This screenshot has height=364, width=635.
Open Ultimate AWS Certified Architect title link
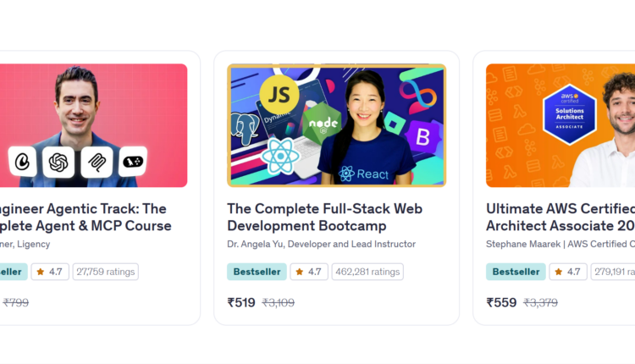click(560, 217)
